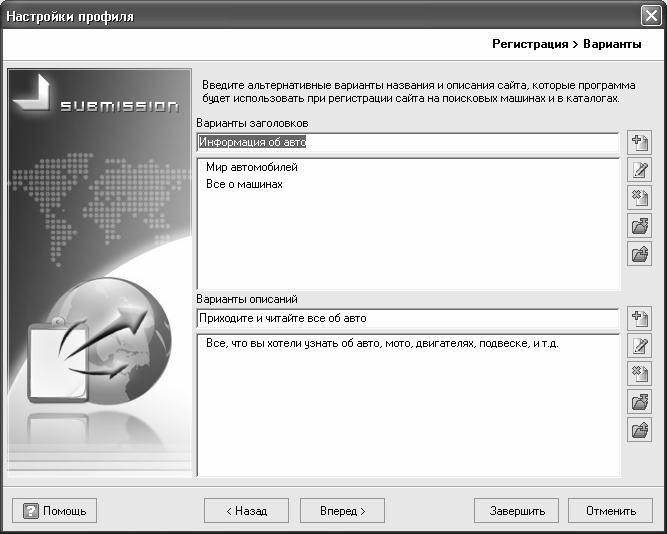667x534 pixels.
Task: Proceed with the 'Вперед' button
Action: [x=342, y=510]
